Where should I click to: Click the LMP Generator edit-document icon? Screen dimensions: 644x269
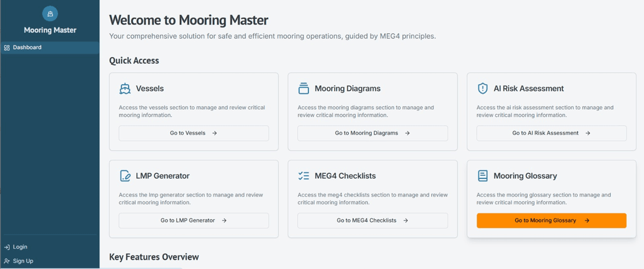tap(125, 176)
